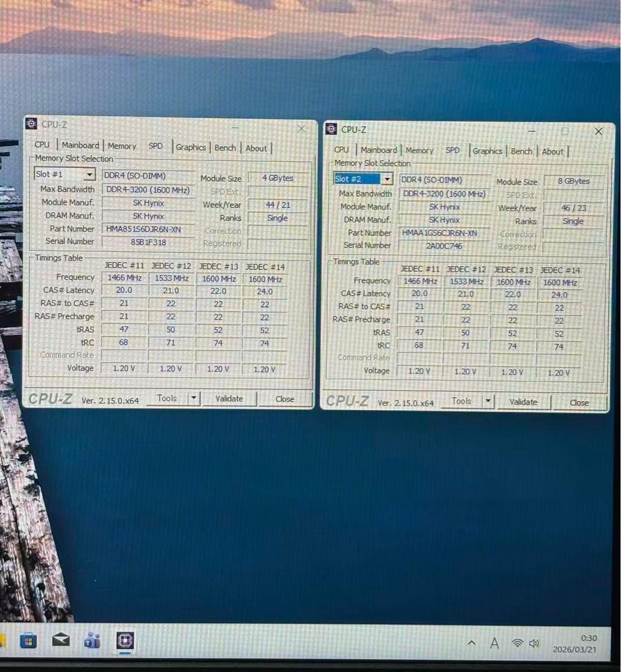Image resolution: width=621 pixels, height=672 pixels.
Task: Open the Mail app in taskbar
Action: tap(60, 640)
